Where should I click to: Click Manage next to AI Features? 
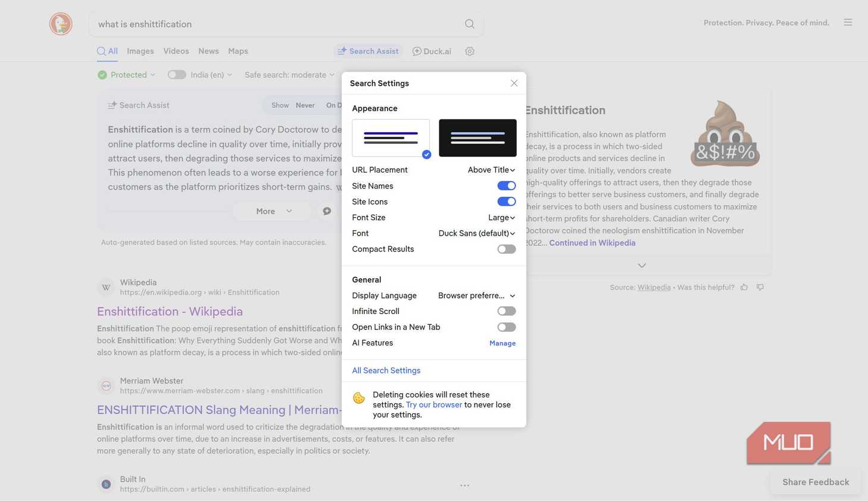pos(502,343)
